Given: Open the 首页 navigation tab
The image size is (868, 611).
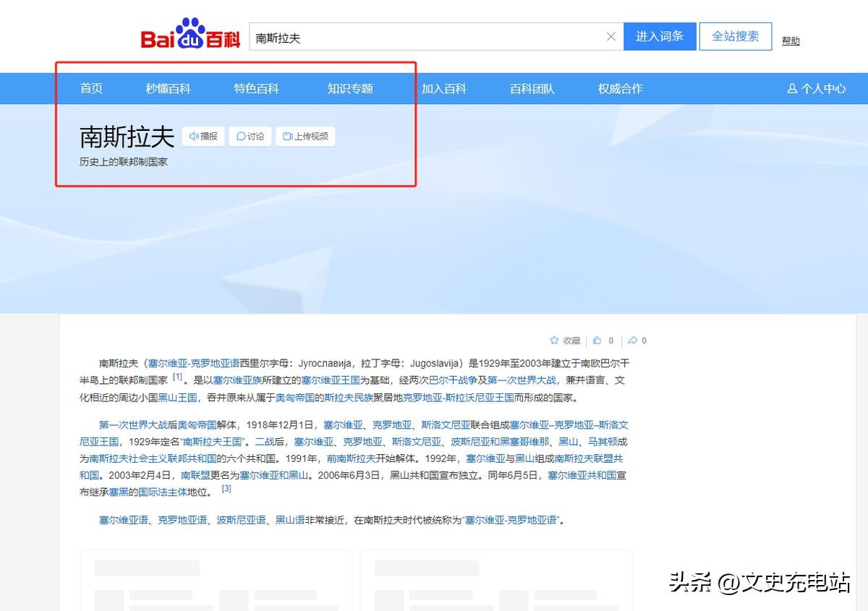Looking at the screenshot, I should [91, 89].
